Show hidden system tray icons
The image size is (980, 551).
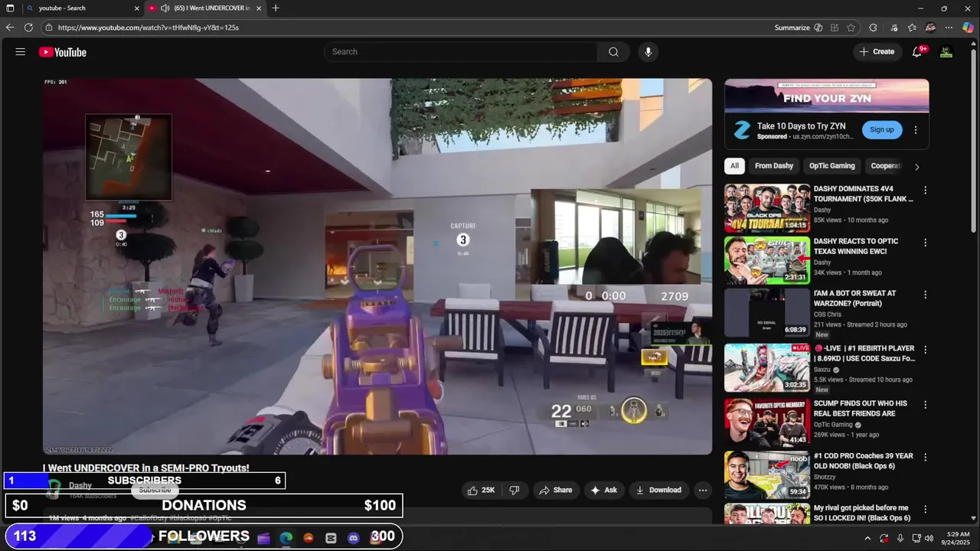coord(867,538)
